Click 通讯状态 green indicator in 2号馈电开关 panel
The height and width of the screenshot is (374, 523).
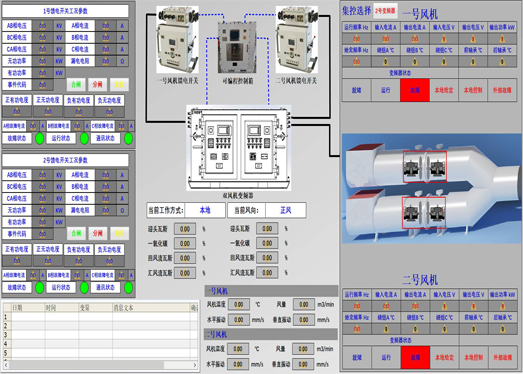point(128,287)
